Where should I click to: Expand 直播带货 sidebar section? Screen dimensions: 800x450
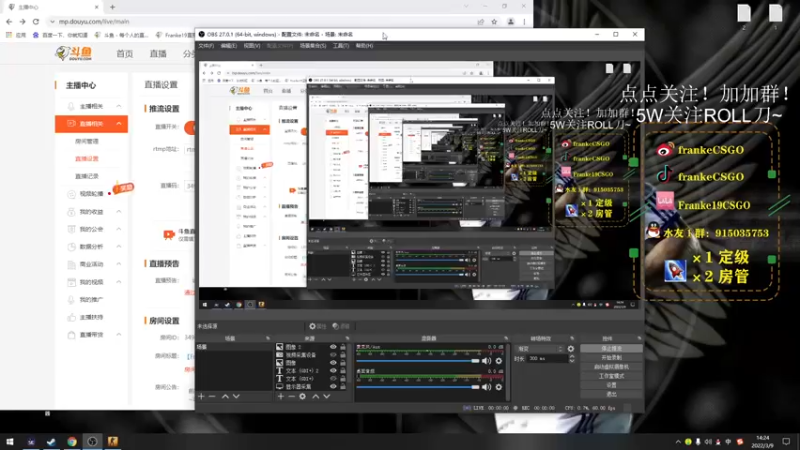pyautogui.click(x=118, y=335)
